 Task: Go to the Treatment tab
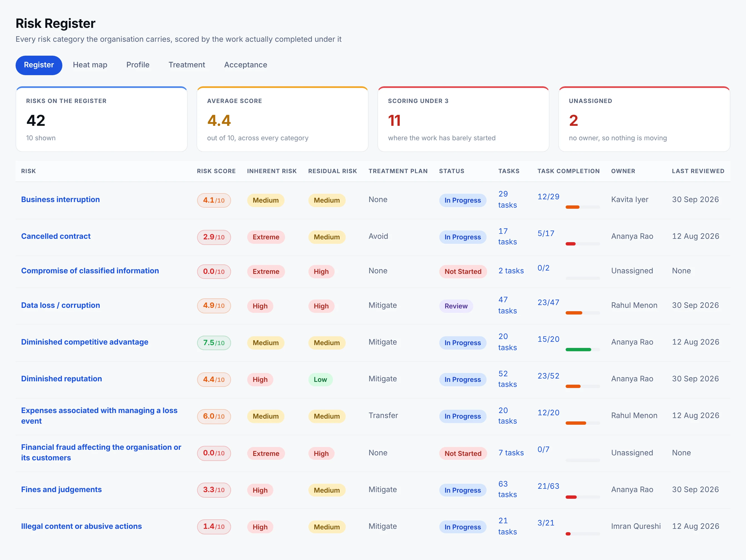pyautogui.click(x=186, y=65)
